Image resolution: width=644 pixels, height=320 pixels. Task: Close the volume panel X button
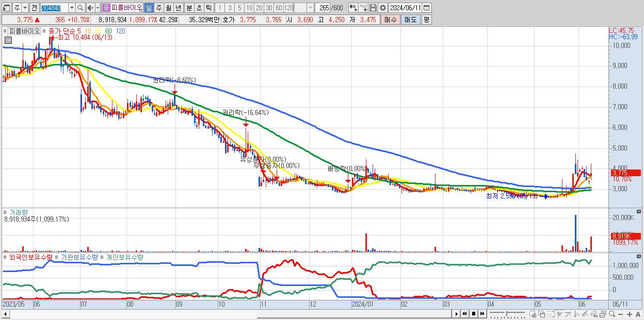(x=639, y=211)
